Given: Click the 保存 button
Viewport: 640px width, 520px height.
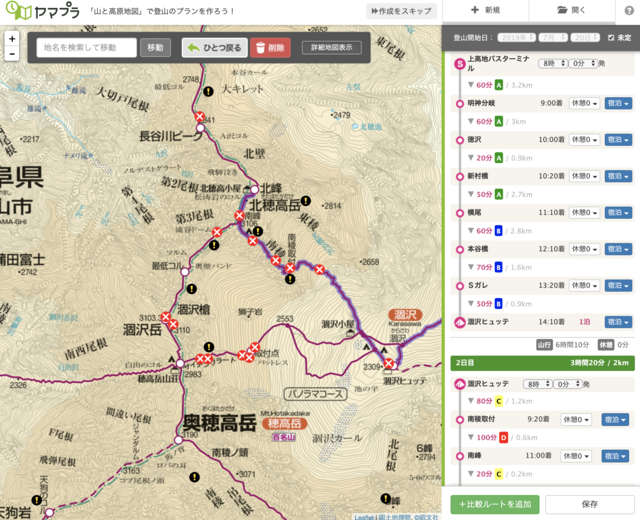Looking at the screenshot, I should point(590,504).
